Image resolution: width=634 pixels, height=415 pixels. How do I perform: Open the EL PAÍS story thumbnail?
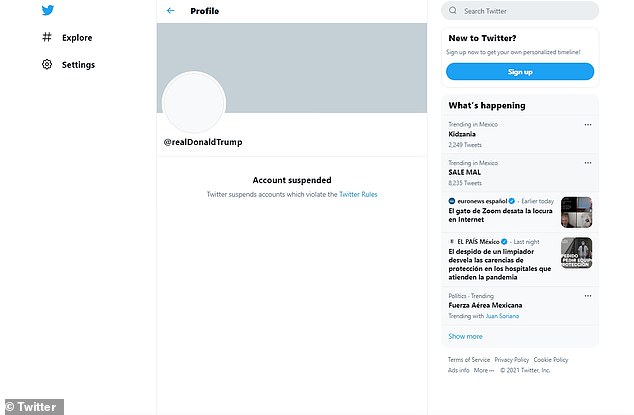[x=576, y=253]
